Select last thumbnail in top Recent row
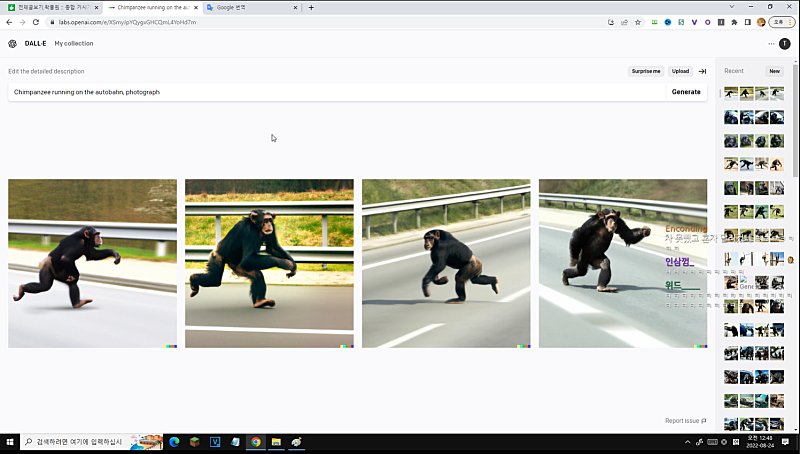 [777, 93]
